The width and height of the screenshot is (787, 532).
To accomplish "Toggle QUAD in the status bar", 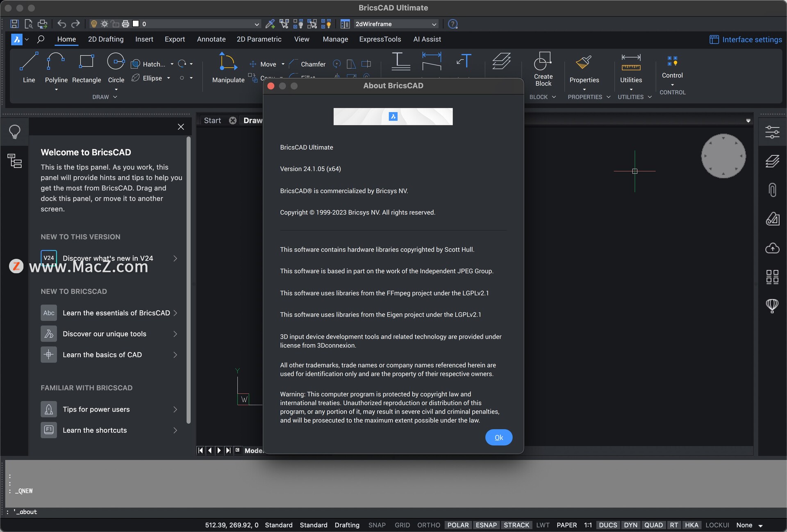I will [x=653, y=525].
